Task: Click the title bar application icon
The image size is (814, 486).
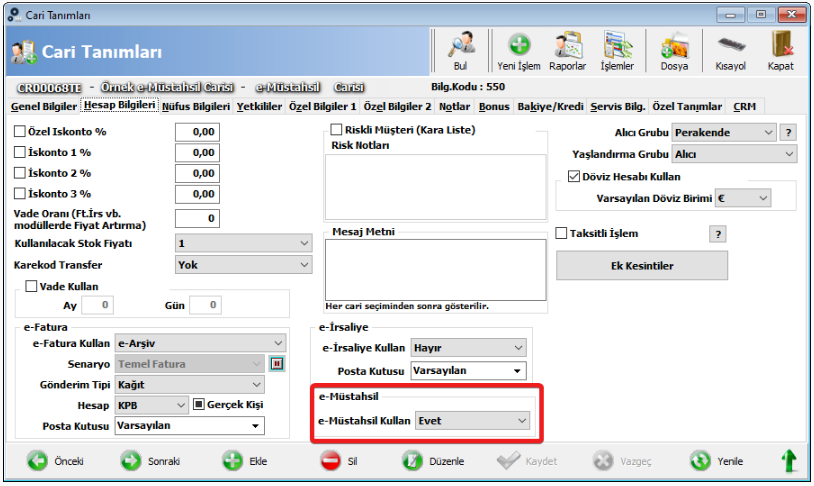Action: point(15,15)
